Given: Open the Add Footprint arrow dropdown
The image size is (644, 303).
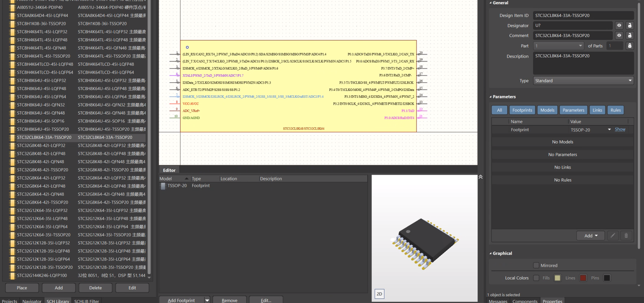Looking at the screenshot, I should (x=207, y=300).
